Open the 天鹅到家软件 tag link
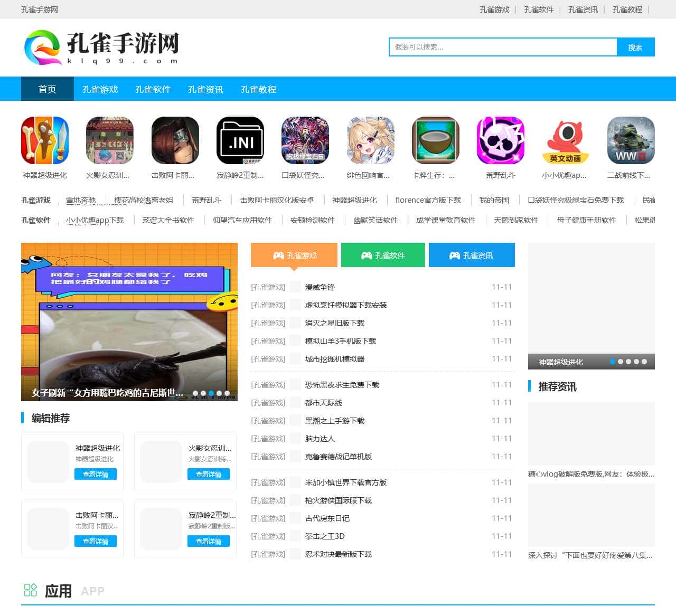Viewport: 676px width, 616px height. click(516, 220)
